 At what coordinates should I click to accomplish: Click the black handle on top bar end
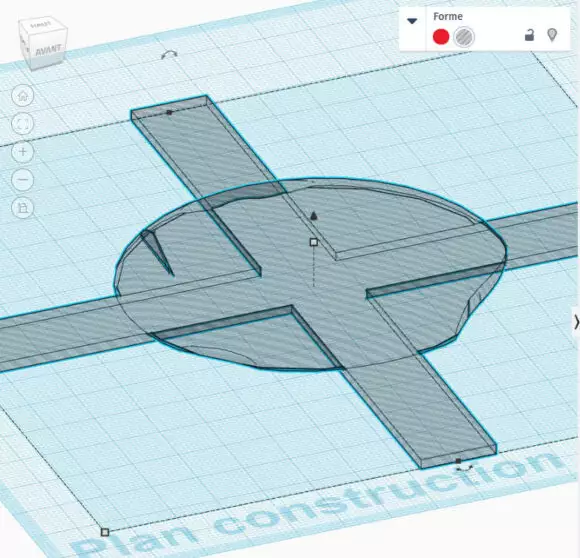pos(169,112)
